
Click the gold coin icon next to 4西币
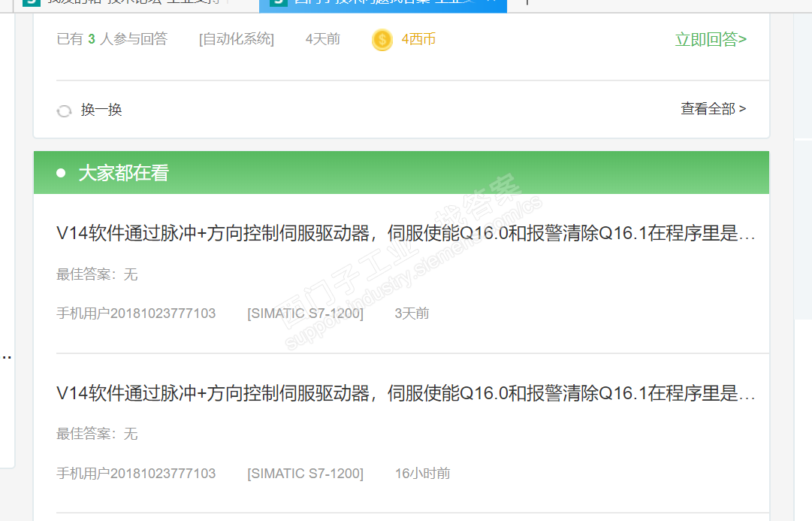[x=382, y=40]
